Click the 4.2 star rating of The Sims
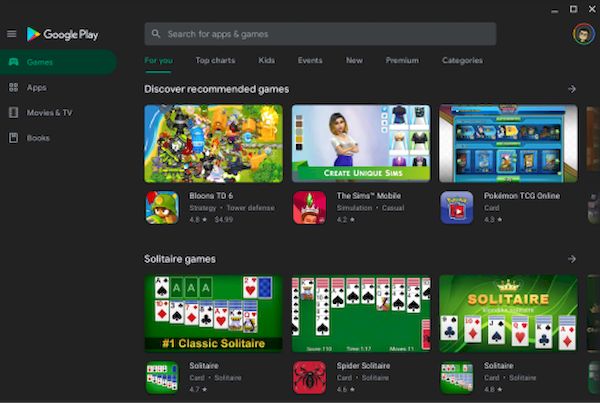This screenshot has height=404, width=600. click(x=346, y=220)
